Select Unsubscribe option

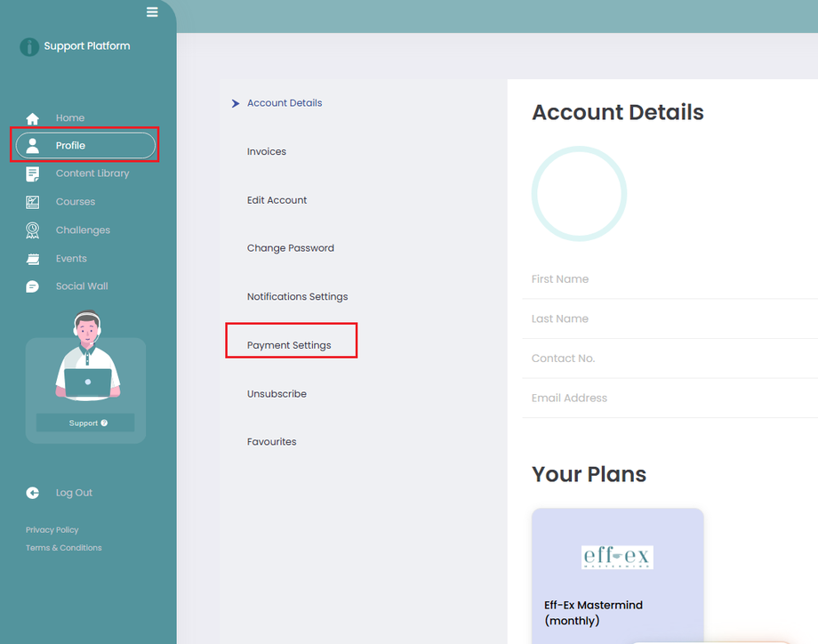(x=277, y=393)
